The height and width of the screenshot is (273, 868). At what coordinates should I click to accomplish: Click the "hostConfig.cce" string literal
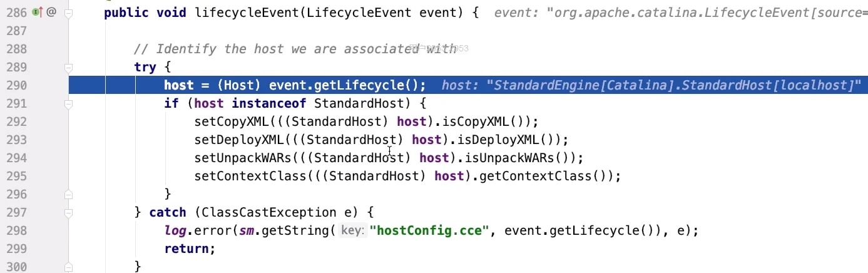coord(429,230)
